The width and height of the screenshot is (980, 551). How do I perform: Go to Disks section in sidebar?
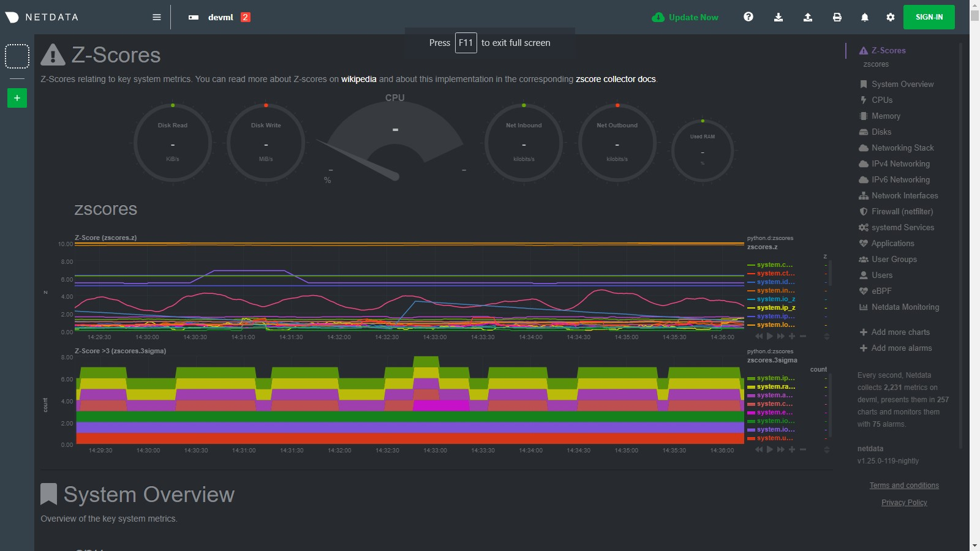pyautogui.click(x=875, y=132)
